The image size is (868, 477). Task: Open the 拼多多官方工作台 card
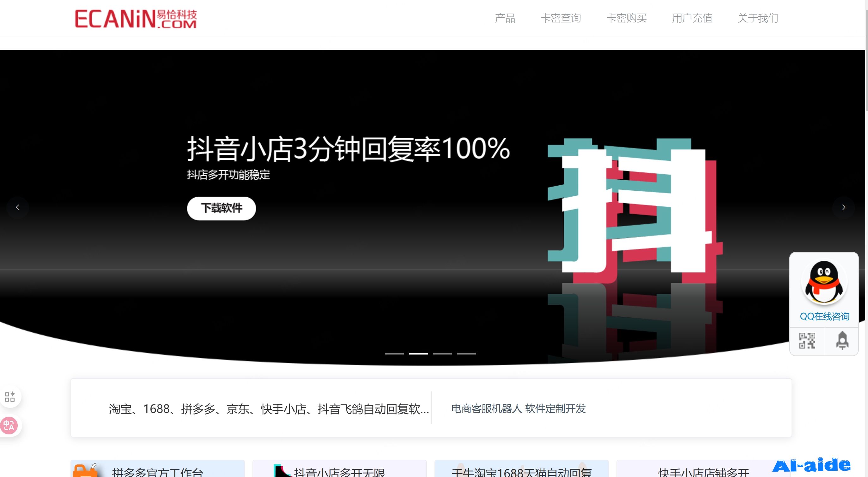click(157, 469)
